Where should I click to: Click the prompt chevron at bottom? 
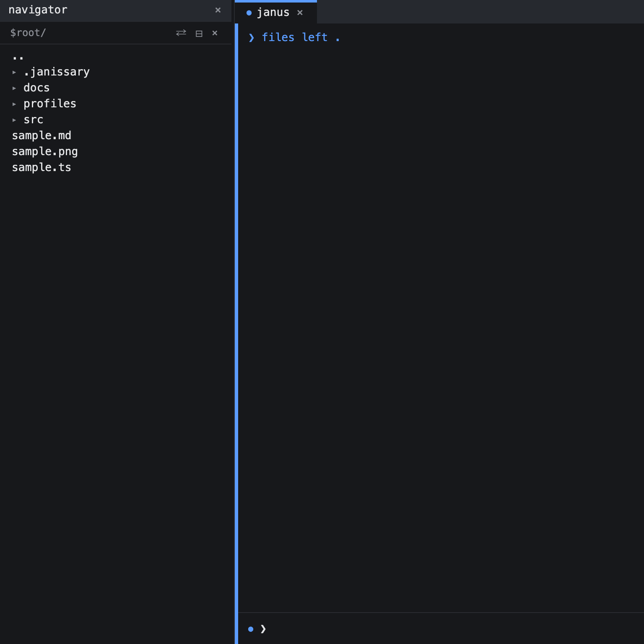pos(263,629)
